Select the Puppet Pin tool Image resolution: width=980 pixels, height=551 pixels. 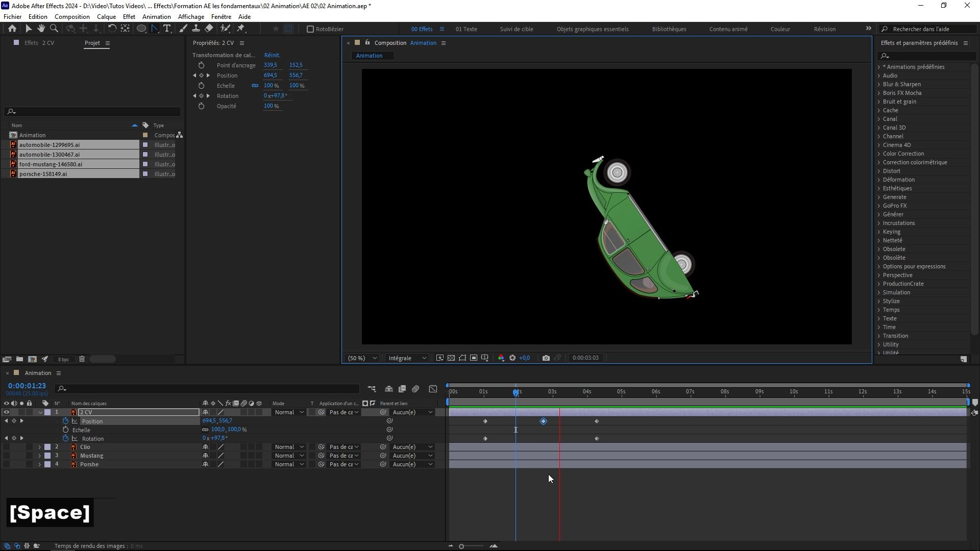click(241, 29)
